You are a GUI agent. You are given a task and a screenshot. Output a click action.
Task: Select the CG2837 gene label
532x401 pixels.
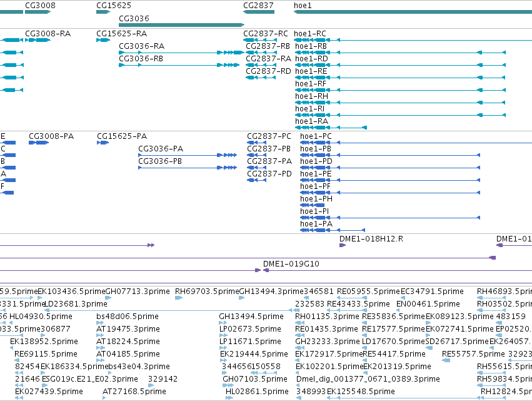pos(258,6)
